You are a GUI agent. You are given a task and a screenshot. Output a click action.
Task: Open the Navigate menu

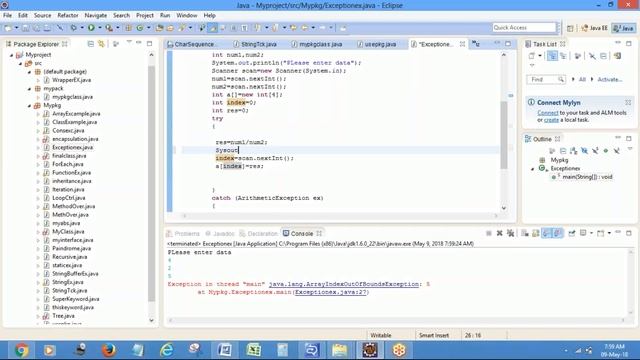point(96,16)
